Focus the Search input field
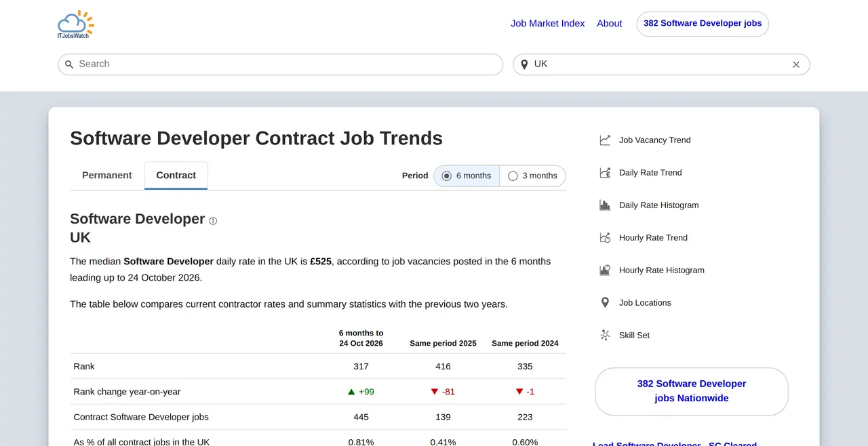This screenshot has width=868, height=446. click(x=281, y=64)
